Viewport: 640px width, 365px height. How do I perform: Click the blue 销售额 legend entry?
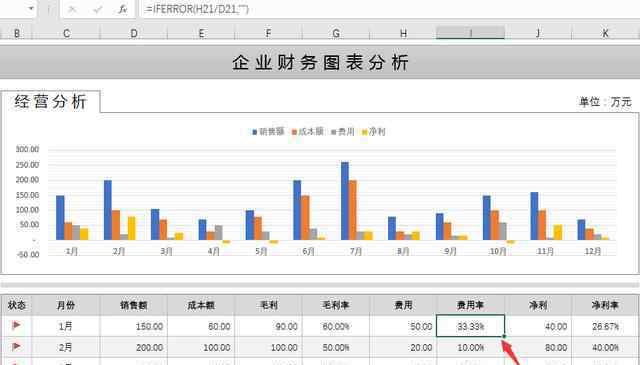pyautogui.click(x=268, y=131)
